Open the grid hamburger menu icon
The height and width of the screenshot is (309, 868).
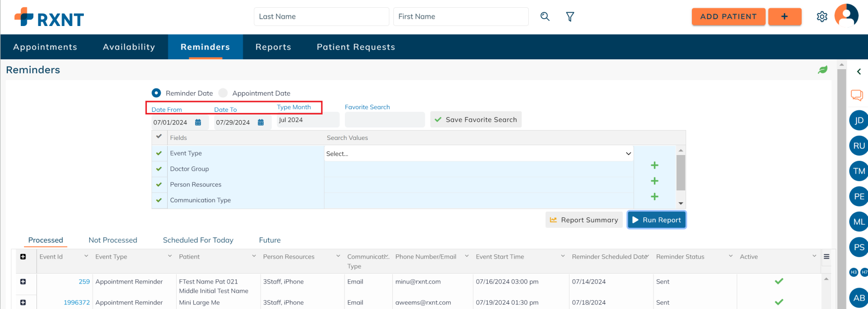[x=826, y=256]
